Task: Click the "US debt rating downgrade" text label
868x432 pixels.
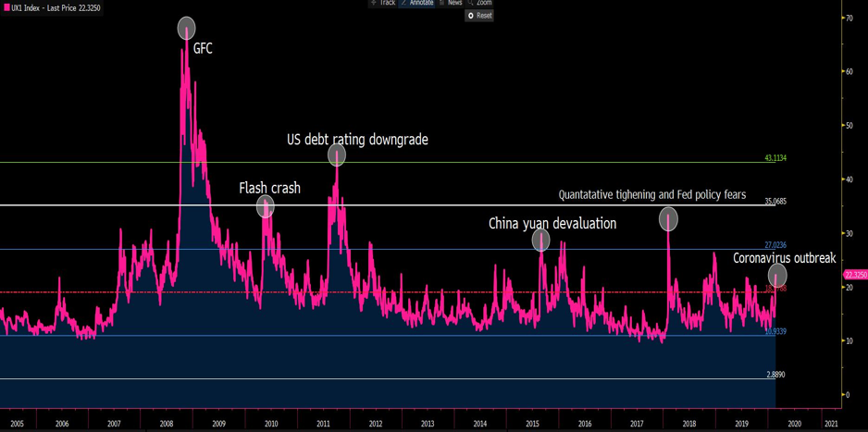Action: [x=357, y=140]
